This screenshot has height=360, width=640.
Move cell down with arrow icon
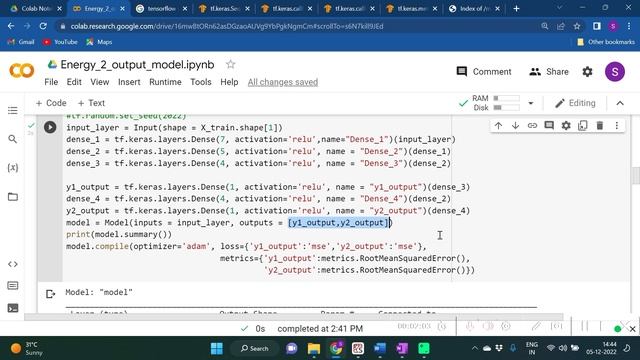click(516, 126)
